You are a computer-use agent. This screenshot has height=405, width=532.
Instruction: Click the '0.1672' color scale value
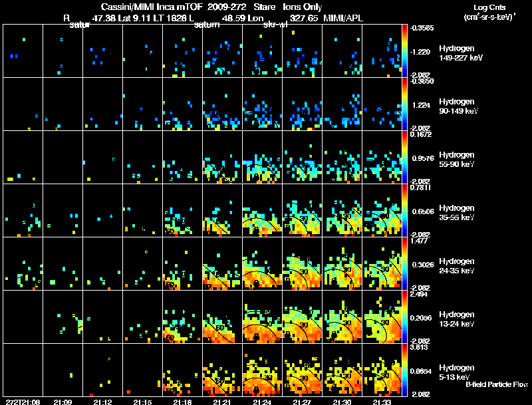point(421,134)
